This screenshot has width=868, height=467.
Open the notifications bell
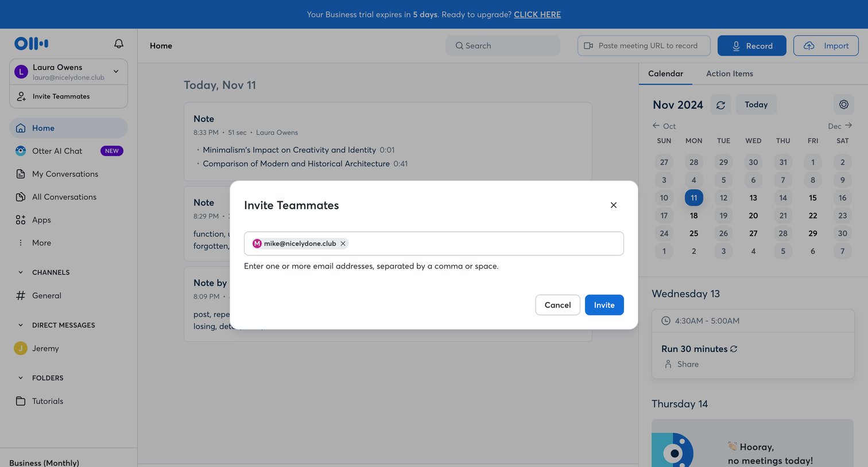pos(119,44)
